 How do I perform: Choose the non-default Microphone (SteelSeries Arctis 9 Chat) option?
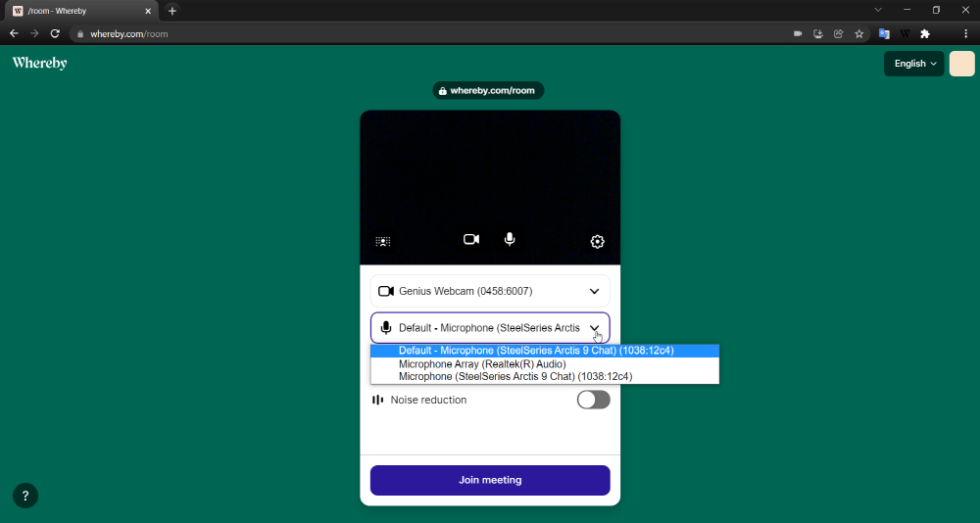pyautogui.click(x=514, y=376)
